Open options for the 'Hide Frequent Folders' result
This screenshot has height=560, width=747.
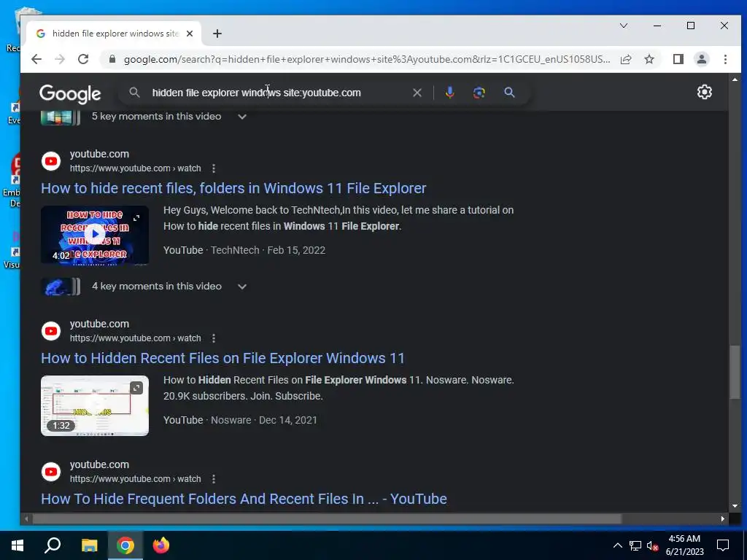pos(214,479)
